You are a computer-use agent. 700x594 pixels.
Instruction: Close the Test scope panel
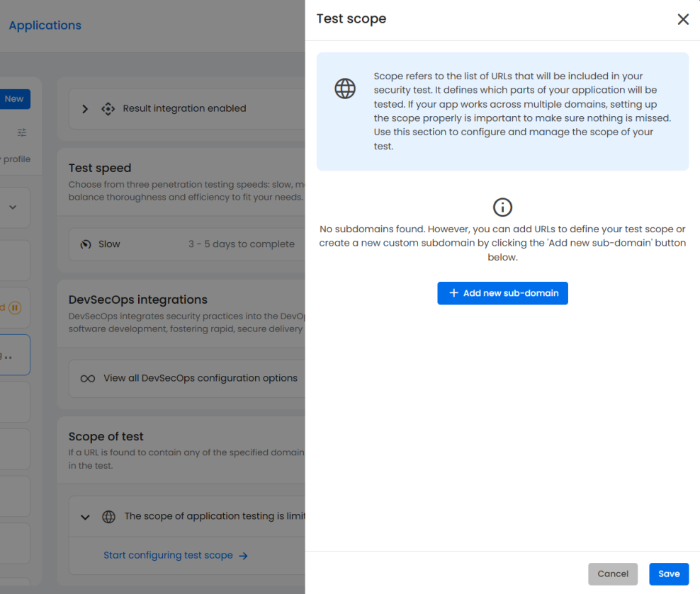tap(682, 19)
